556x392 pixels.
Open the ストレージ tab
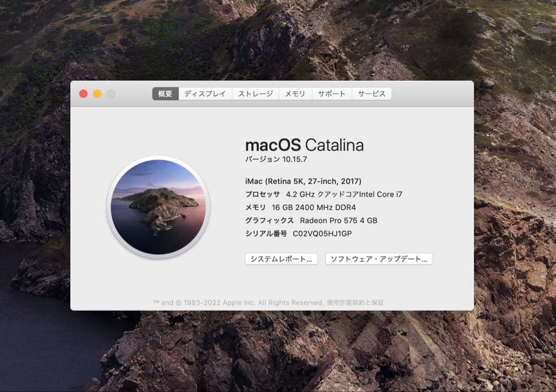click(255, 93)
